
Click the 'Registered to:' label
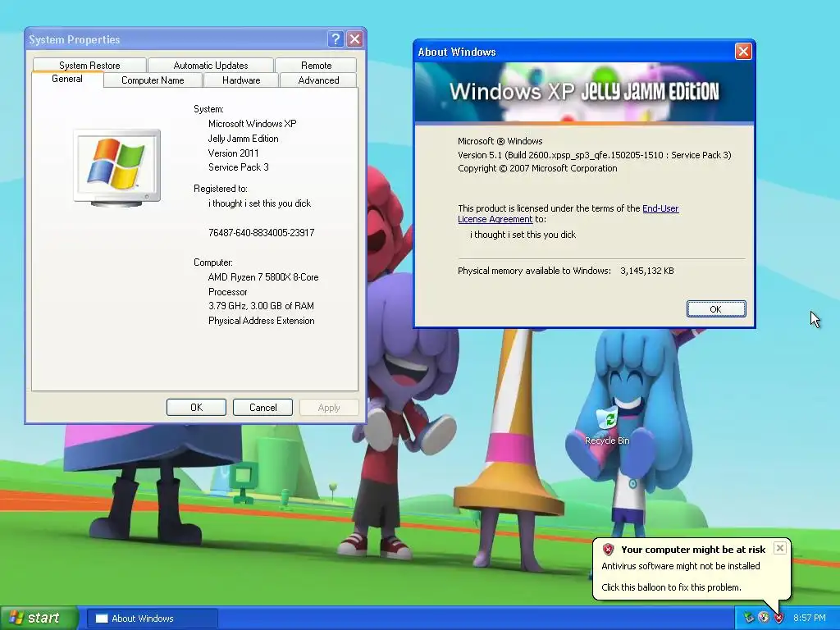220,189
